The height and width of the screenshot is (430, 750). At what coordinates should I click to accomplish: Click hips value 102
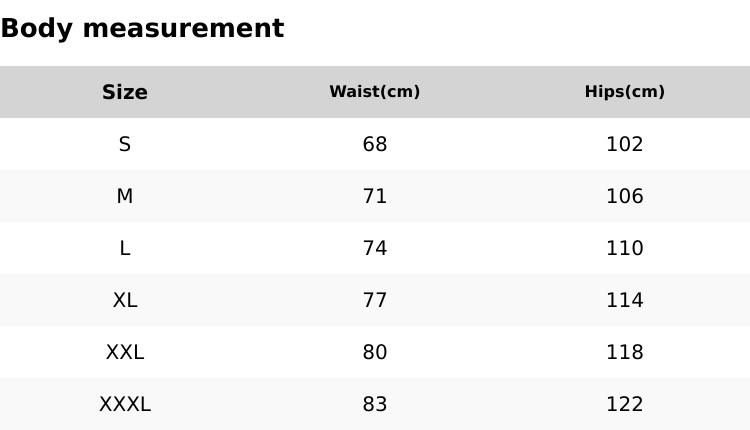[x=625, y=144]
